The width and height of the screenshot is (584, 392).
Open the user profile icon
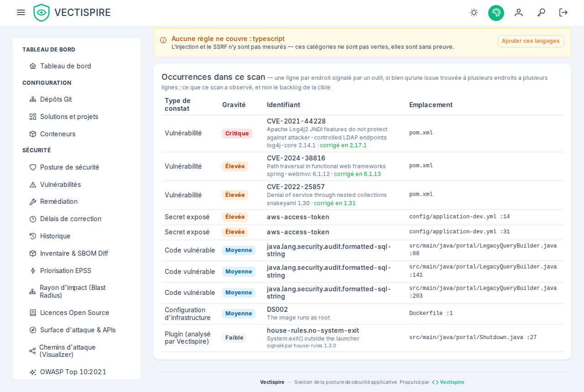pos(518,12)
